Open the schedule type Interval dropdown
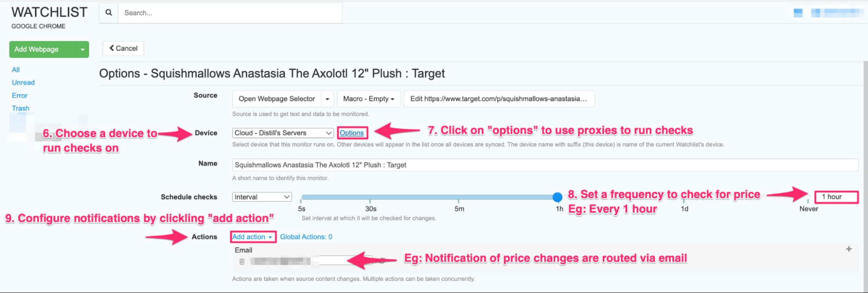The image size is (868, 293). point(261,197)
